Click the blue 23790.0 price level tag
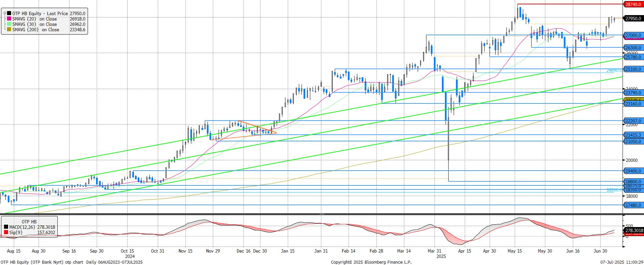This screenshot has width=644, height=265. coord(633,93)
